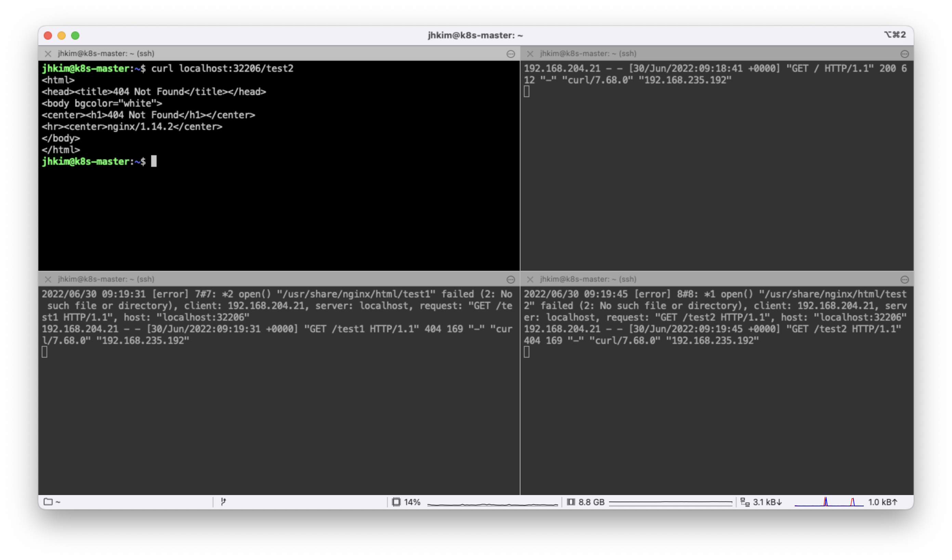Image resolution: width=952 pixels, height=560 pixels.
Task: Click the network throughput graph with spikes
Action: 829,502
